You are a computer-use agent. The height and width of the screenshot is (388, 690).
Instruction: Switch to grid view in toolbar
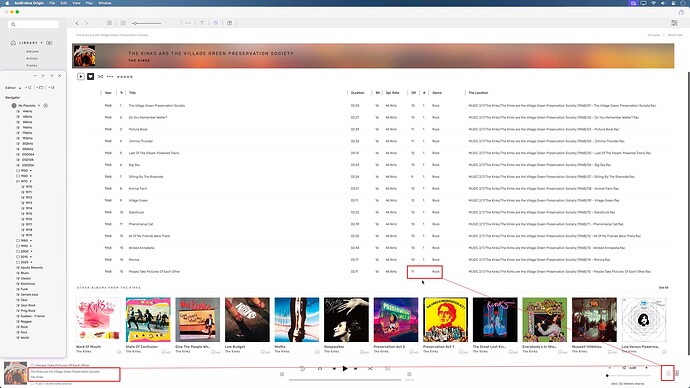tap(109, 23)
